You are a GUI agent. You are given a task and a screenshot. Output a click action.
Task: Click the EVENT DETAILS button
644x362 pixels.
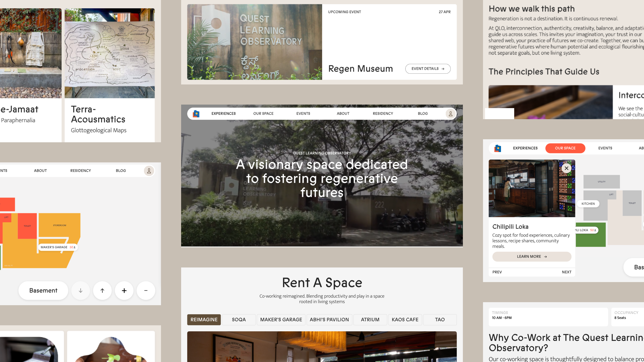coord(428,69)
